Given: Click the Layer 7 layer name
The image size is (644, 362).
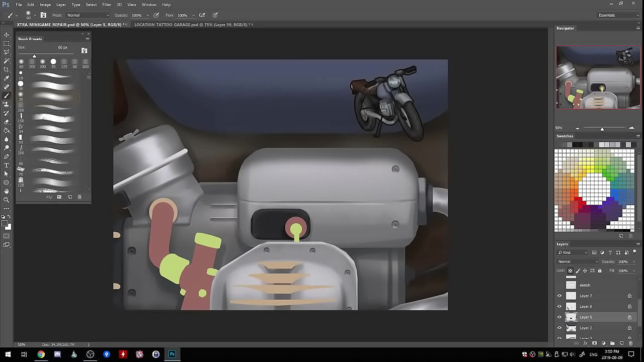Looking at the screenshot, I should tap(586, 296).
